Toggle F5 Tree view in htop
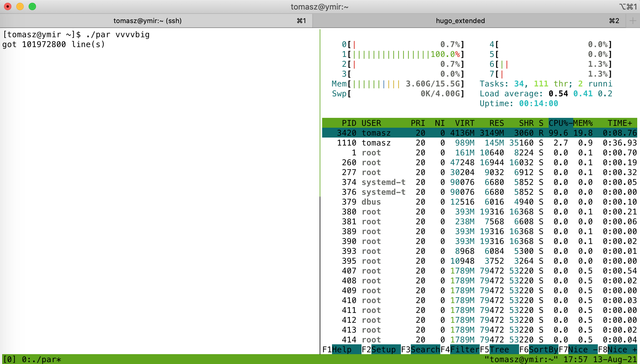Image resolution: width=640 pixels, height=364 pixels. 499,350
